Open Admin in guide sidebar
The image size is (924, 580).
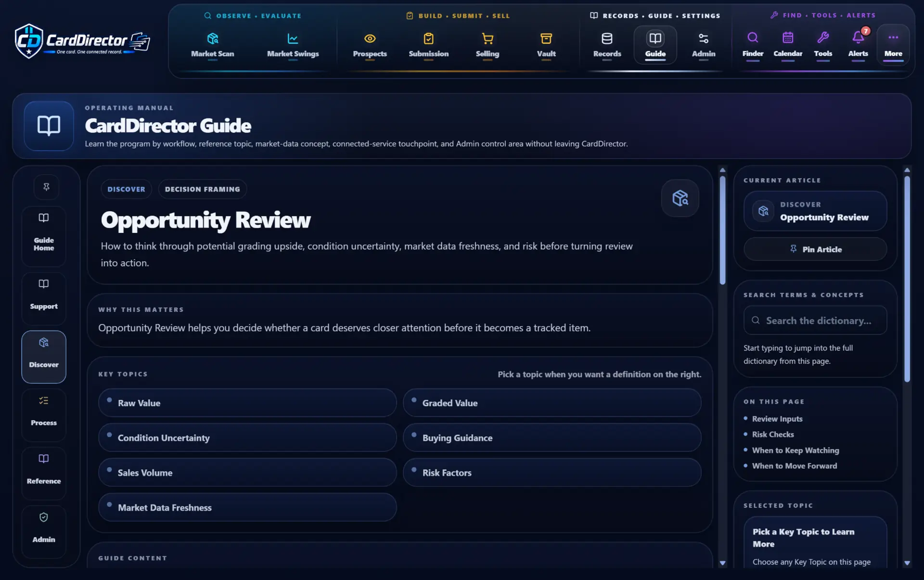44,531
